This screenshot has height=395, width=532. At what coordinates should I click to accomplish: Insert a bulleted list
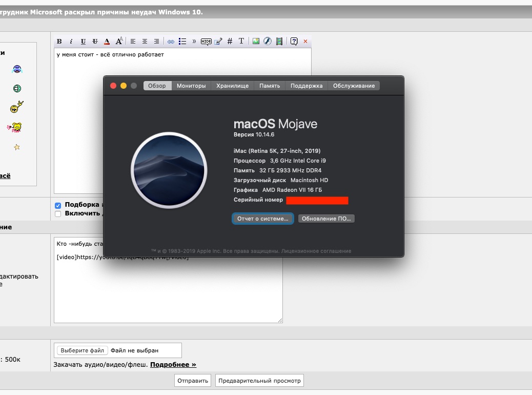[x=182, y=42]
